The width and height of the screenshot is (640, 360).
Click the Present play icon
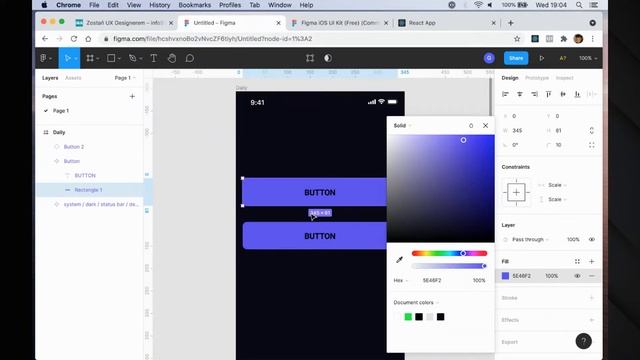tap(542, 58)
